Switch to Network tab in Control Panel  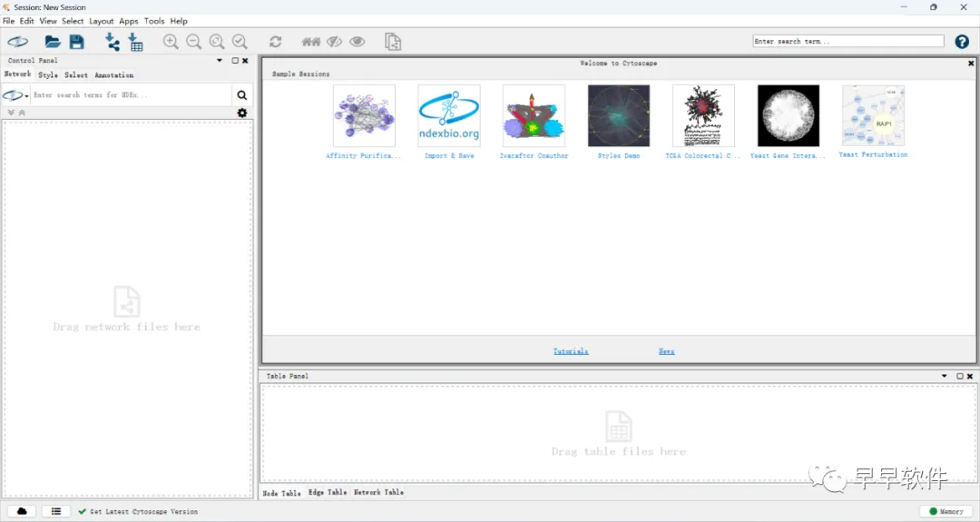click(x=17, y=74)
